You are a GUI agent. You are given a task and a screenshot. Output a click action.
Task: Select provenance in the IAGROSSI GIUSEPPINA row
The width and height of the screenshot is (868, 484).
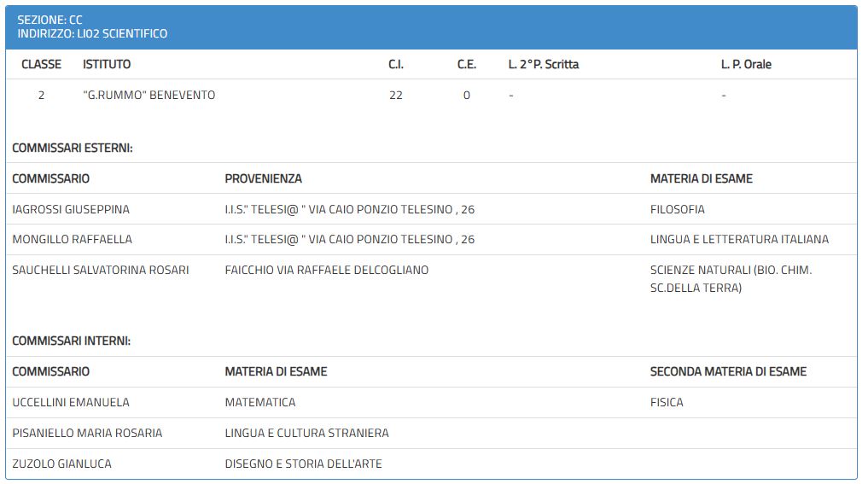(350, 209)
